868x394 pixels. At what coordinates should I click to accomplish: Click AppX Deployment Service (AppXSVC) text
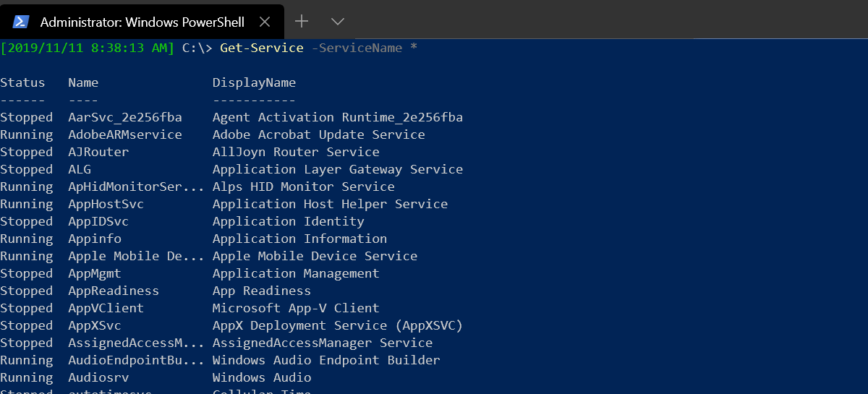pos(338,325)
